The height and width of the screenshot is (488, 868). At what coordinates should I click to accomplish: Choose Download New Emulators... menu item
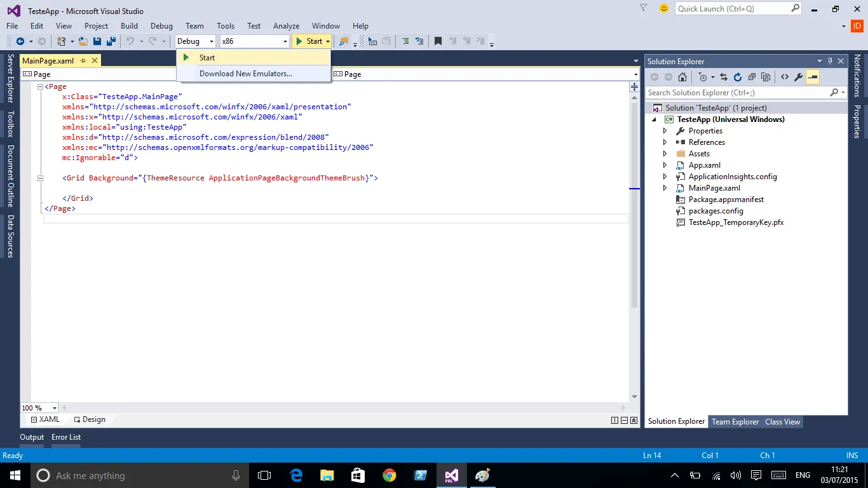pos(254,74)
